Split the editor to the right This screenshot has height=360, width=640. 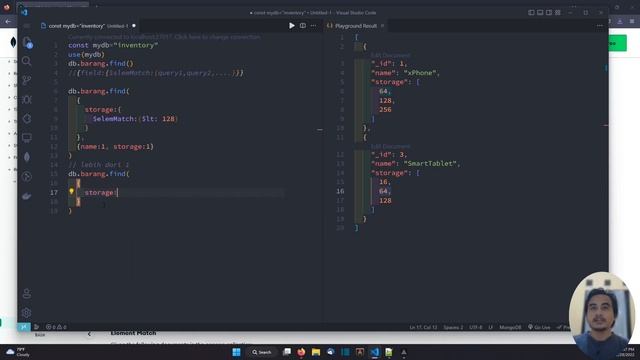coord(303,26)
